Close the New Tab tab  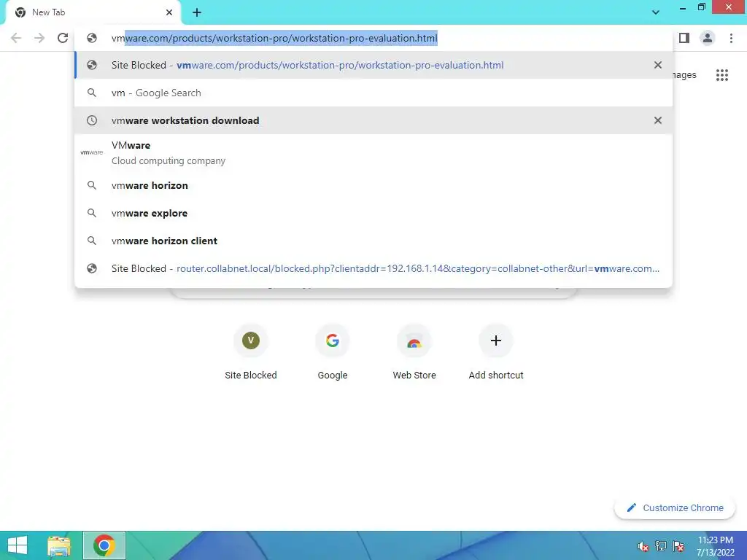tap(169, 12)
